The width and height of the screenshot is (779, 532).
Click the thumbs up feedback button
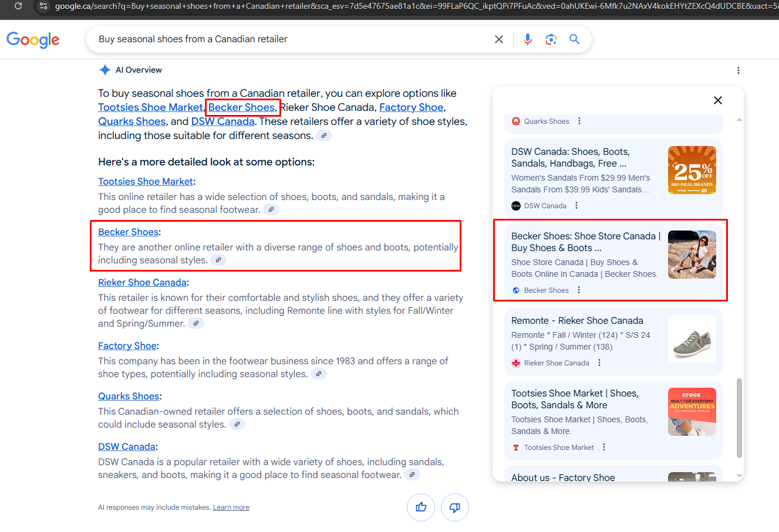pyautogui.click(x=421, y=507)
